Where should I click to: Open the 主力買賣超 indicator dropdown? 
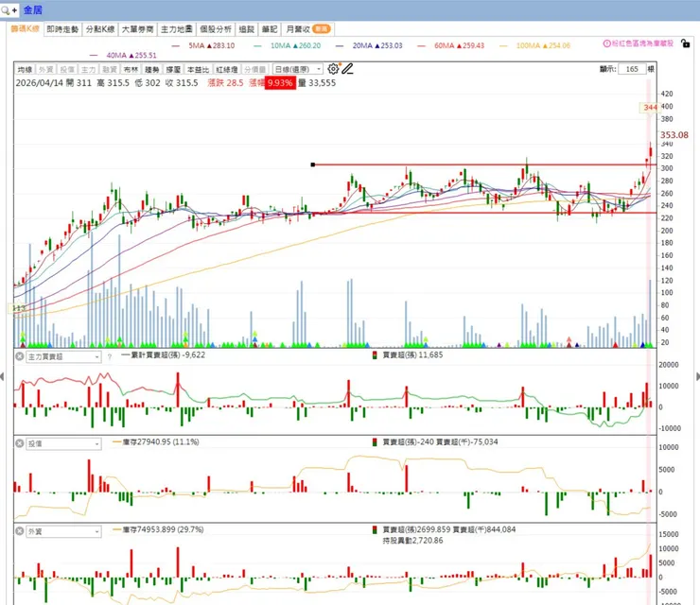[63, 357]
